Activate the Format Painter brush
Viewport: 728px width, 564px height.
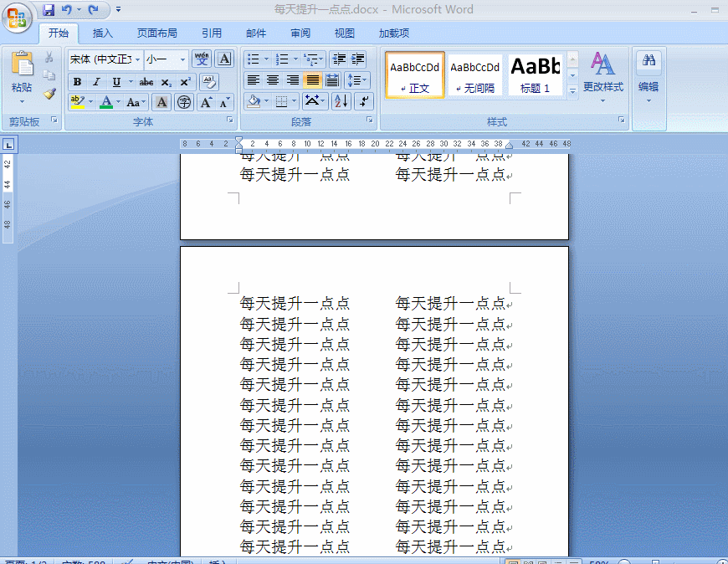click(49, 94)
